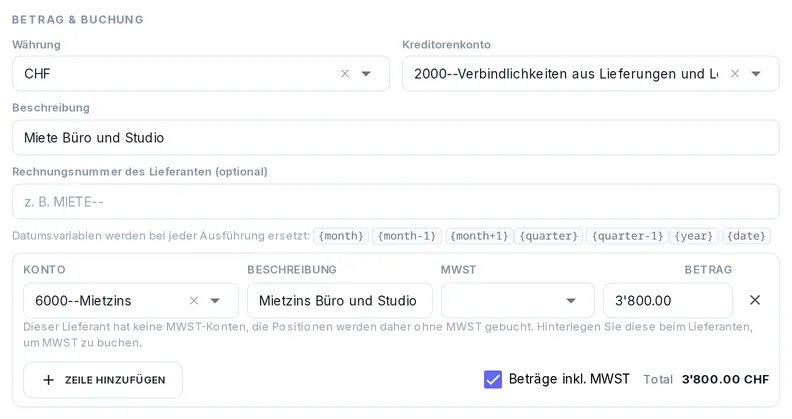The height and width of the screenshot is (419, 792).
Task: Click the Rechnungsnummer des Lieferanten (optional) label
Action: (140, 172)
